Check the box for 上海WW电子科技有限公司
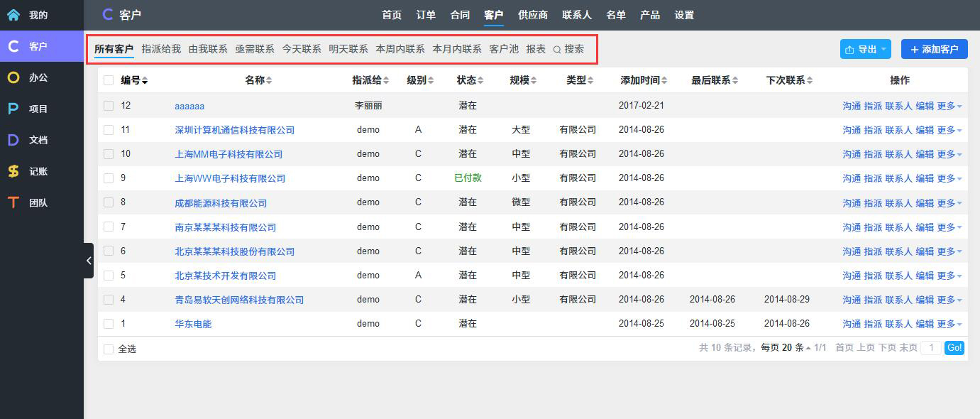The height and width of the screenshot is (419, 980). tap(109, 178)
